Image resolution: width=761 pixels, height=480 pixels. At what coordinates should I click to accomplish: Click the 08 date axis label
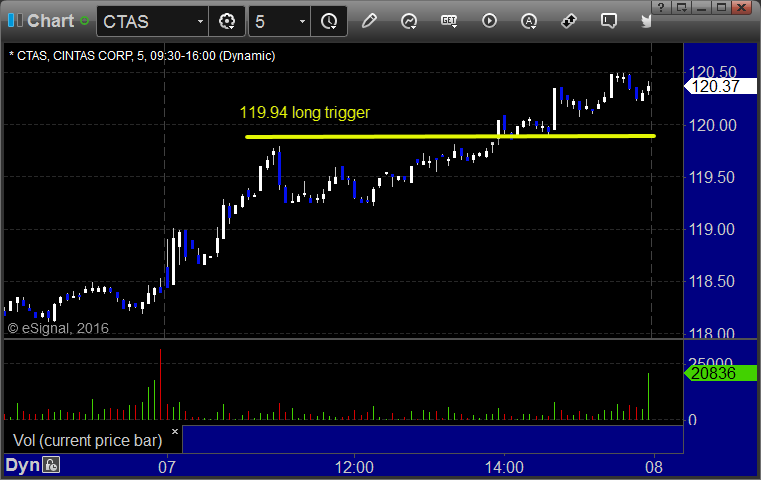click(x=654, y=467)
